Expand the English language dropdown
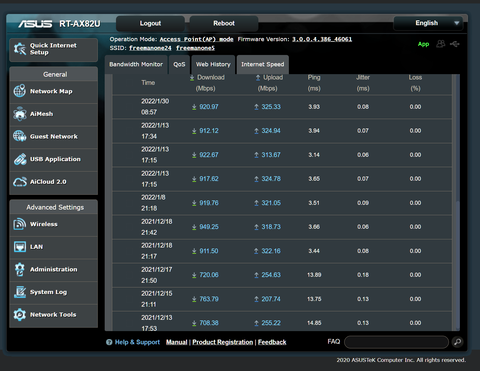 coord(428,23)
